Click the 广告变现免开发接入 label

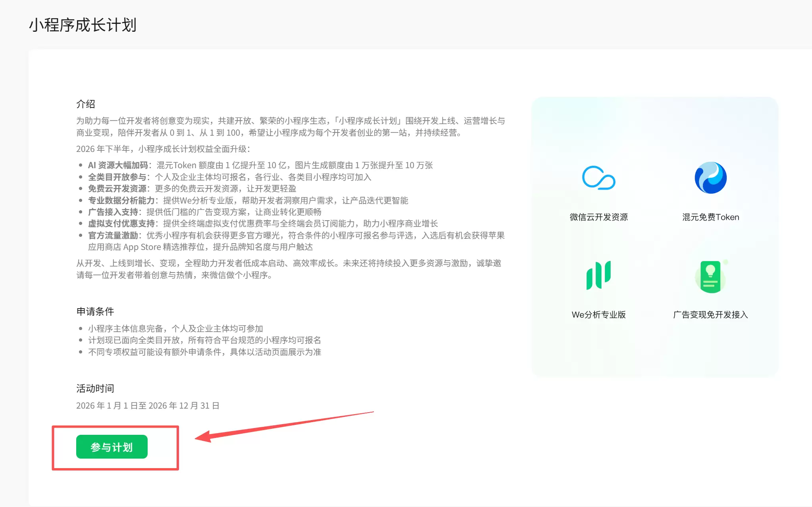710,315
